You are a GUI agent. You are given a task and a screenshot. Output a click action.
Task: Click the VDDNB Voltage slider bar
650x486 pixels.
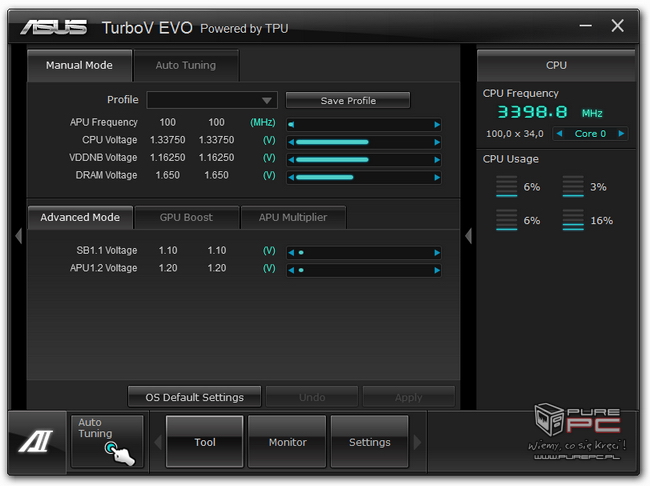tap(364, 160)
